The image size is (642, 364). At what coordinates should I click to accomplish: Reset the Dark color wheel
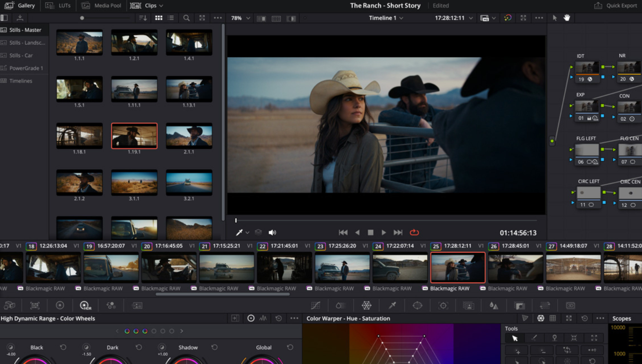click(139, 347)
